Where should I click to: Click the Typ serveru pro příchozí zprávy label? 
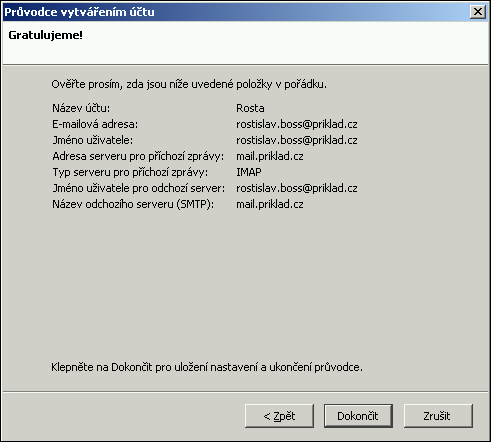pos(130,172)
